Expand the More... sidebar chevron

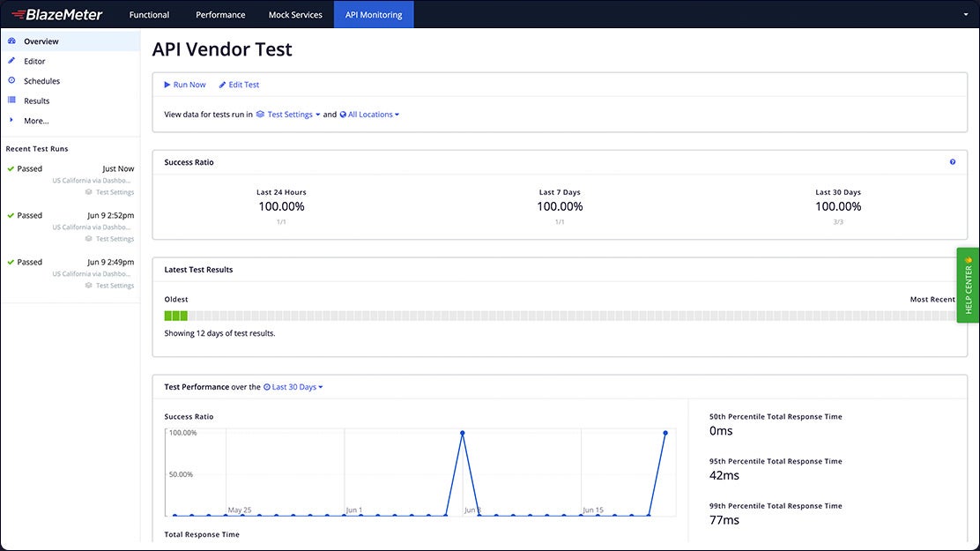tap(11, 120)
